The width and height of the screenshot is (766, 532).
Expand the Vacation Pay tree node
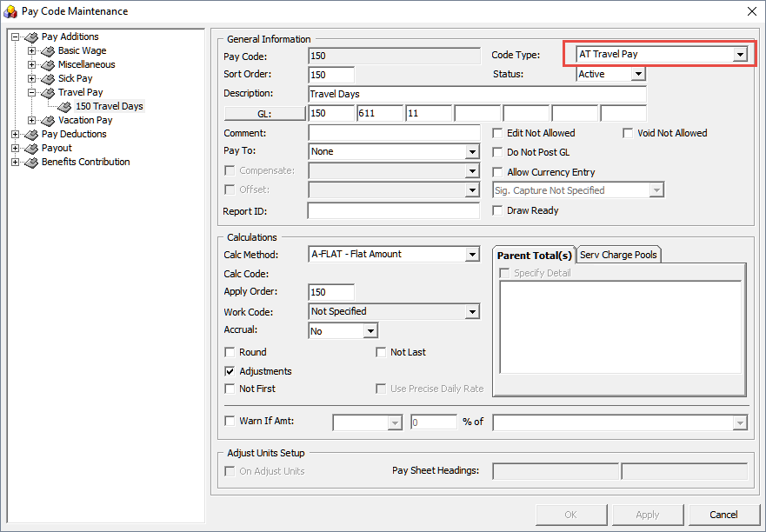pos(32,120)
